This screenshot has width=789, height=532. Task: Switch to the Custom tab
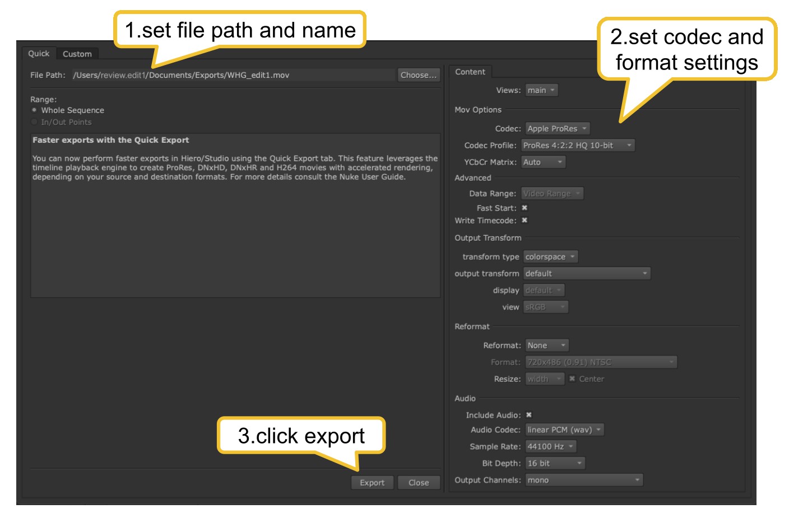coord(77,54)
